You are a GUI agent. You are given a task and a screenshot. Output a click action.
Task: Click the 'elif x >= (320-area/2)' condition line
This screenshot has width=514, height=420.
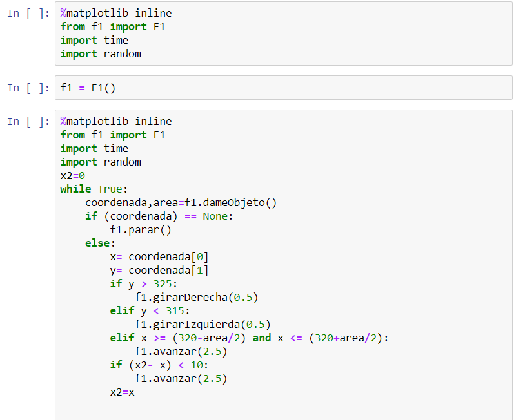(249, 338)
